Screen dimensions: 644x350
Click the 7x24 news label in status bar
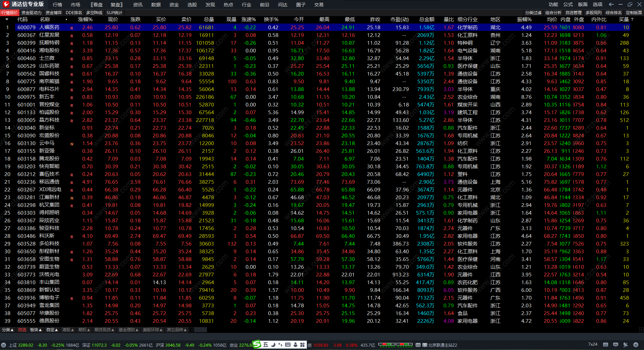[593, 344]
